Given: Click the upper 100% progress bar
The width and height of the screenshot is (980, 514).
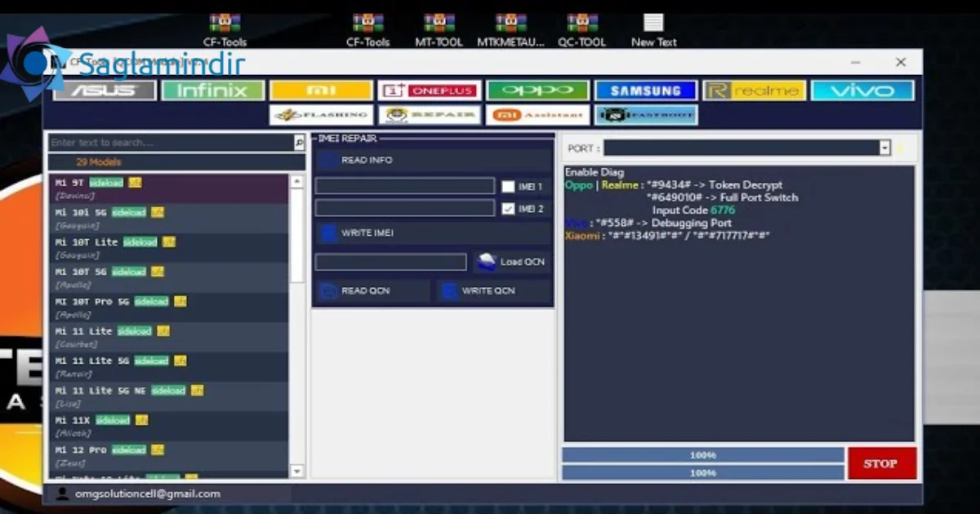Looking at the screenshot, I should (x=703, y=455).
